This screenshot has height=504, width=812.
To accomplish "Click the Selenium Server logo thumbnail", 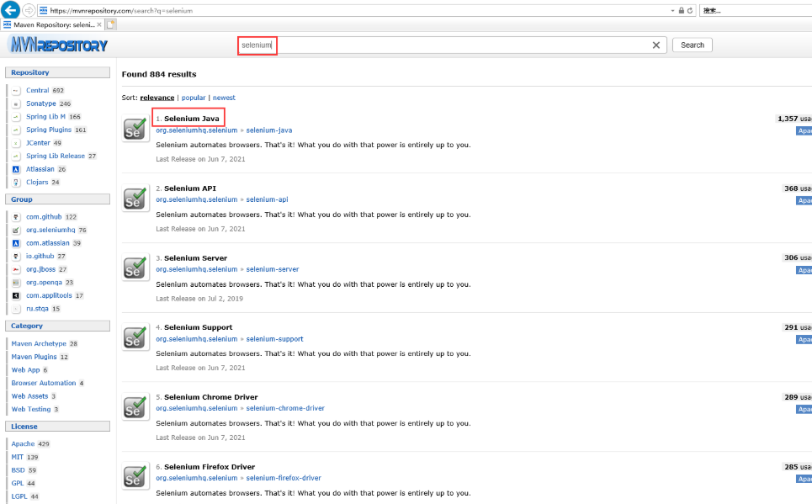I will (x=135, y=268).
